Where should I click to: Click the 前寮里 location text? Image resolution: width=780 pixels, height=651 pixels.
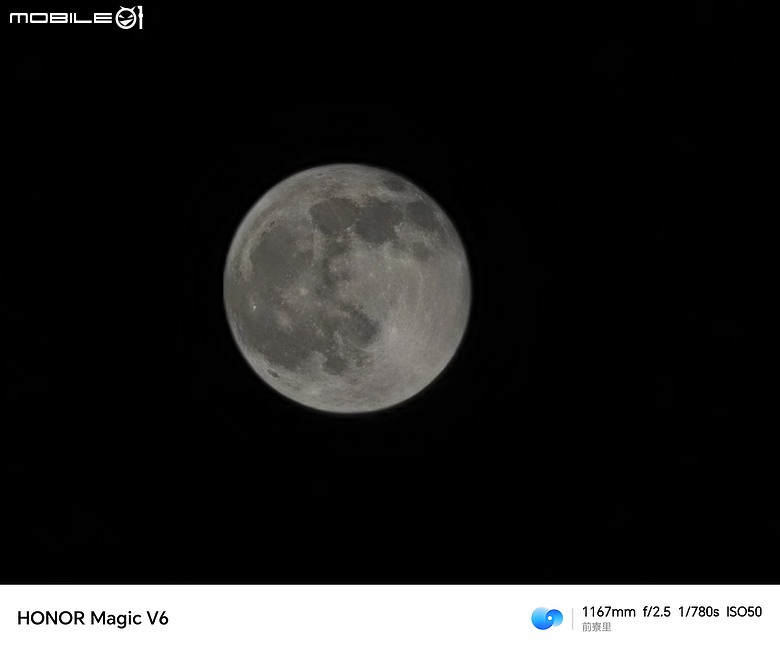[596, 627]
